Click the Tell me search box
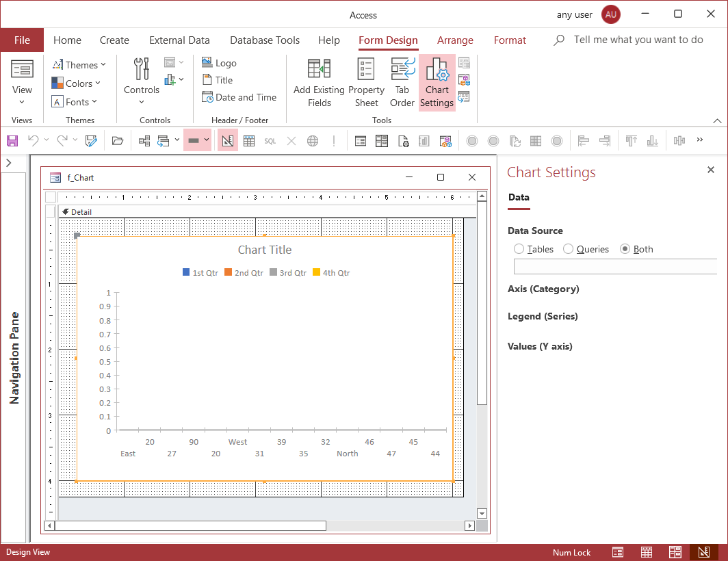 coord(638,40)
